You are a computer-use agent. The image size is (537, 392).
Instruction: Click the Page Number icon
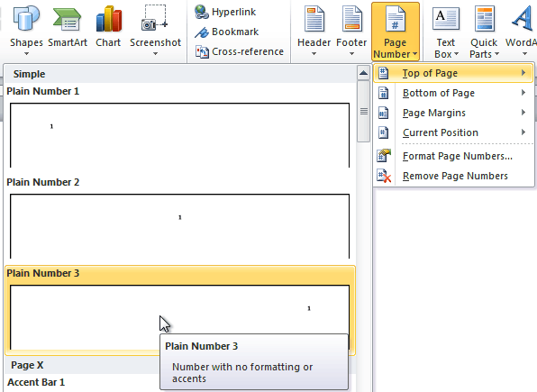[x=395, y=19]
